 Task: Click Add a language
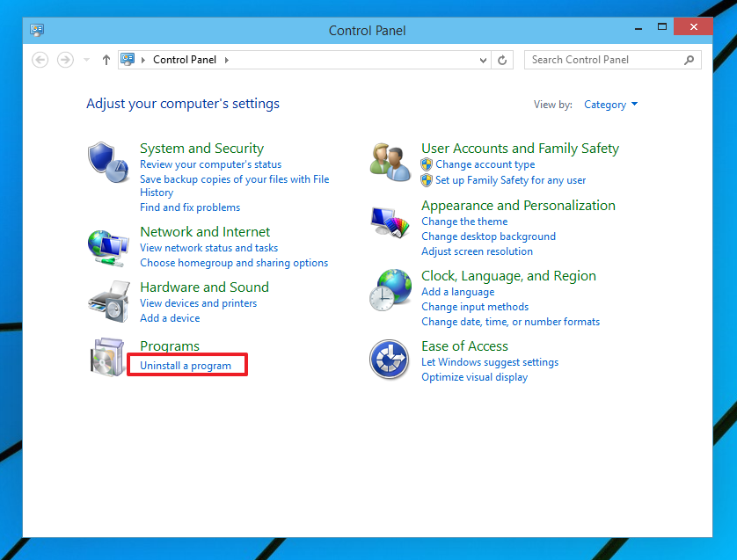[458, 292]
